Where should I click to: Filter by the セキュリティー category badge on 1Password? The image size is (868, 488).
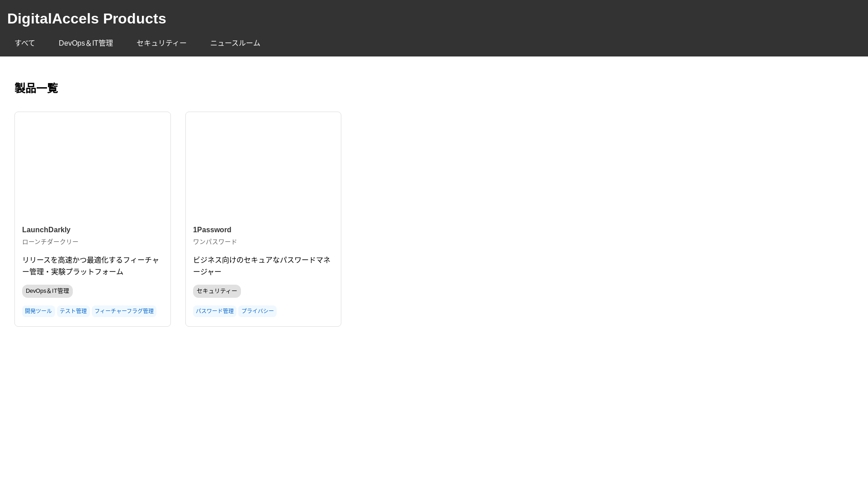[217, 291]
